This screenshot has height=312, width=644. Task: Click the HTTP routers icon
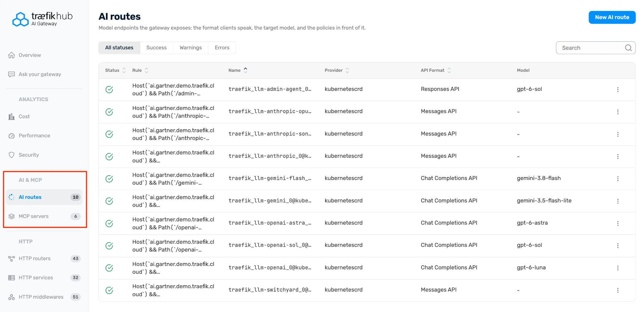(12, 259)
